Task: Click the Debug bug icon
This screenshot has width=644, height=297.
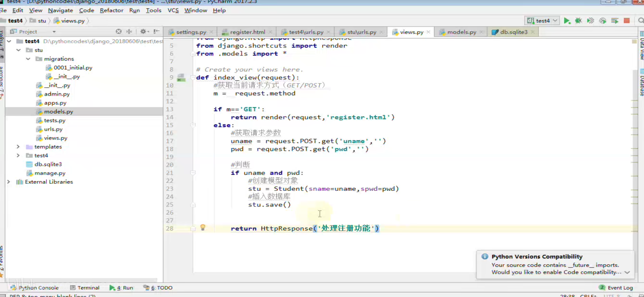Action: click(578, 21)
